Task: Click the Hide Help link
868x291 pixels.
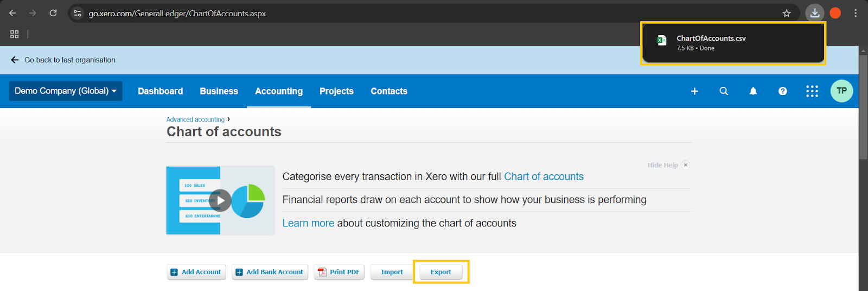Action: 662,165
